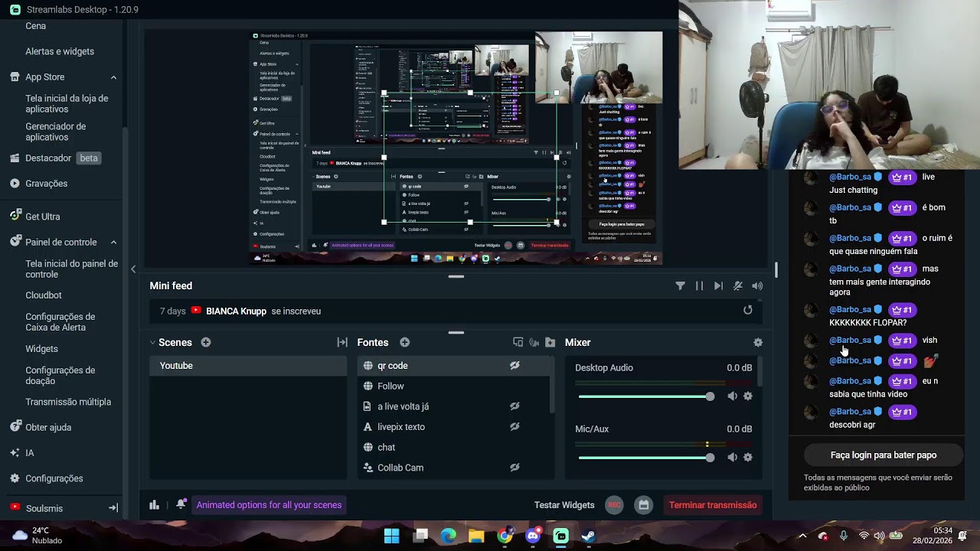The image size is (980, 551).
Task: Open audio sources icon in Fontes header
Action: tap(534, 342)
